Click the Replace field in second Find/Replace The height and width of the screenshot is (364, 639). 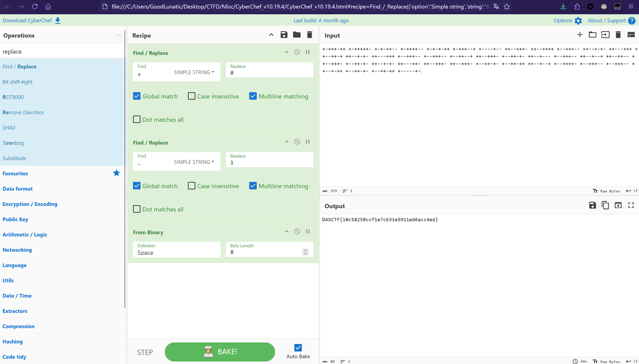pos(269,163)
